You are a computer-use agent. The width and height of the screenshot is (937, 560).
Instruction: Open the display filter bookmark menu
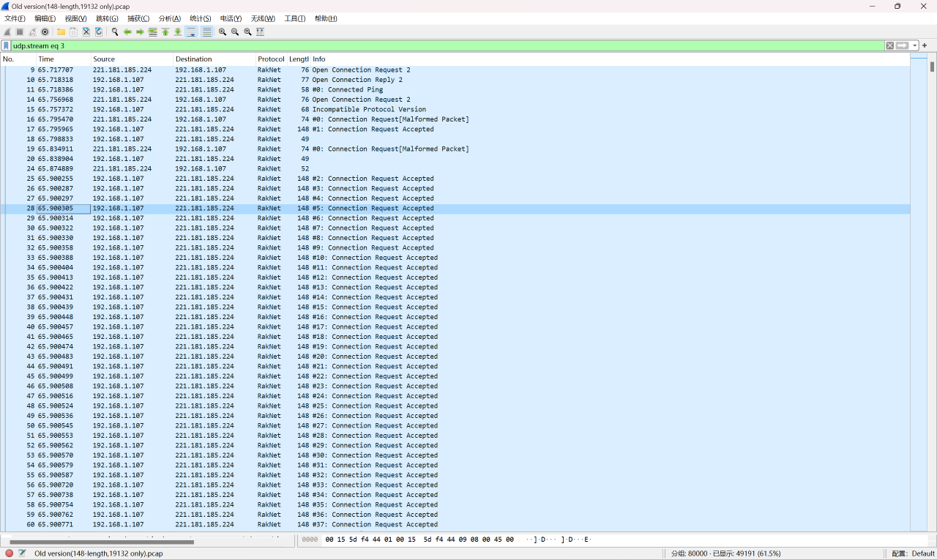click(6, 45)
